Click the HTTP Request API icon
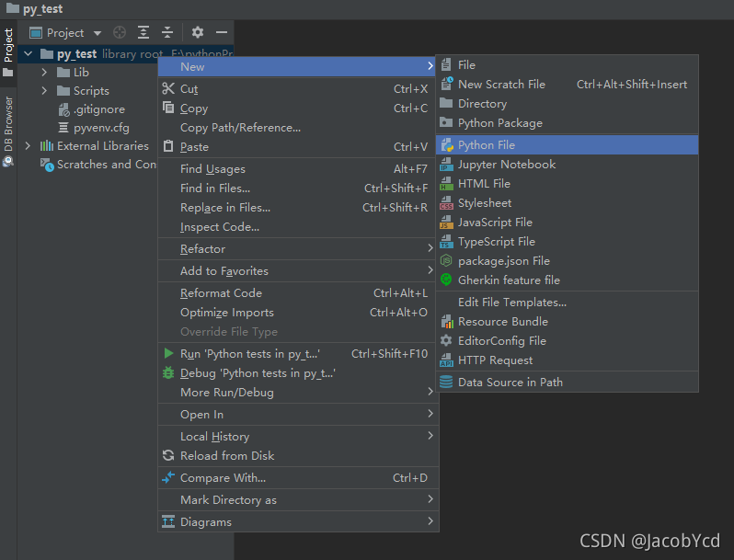The image size is (734, 560). tap(447, 360)
